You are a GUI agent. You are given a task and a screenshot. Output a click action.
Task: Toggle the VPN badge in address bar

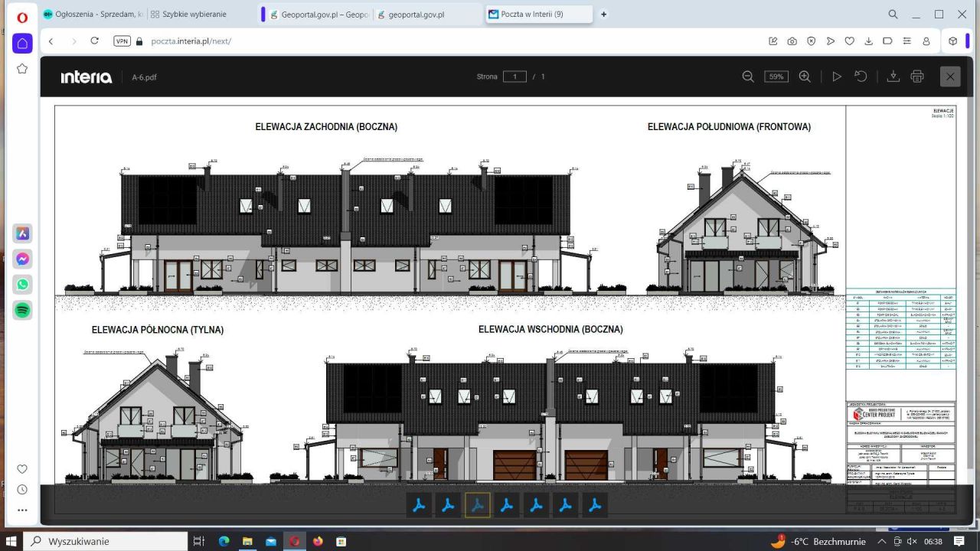click(122, 41)
